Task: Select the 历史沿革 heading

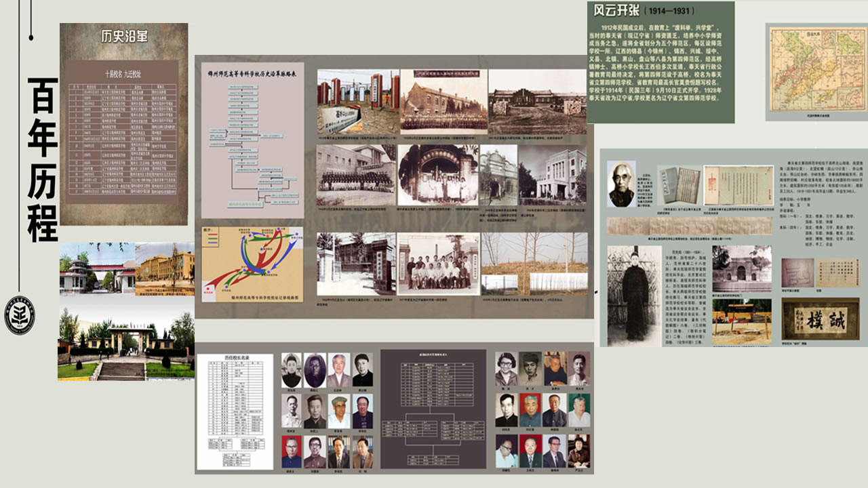Action: point(124,37)
